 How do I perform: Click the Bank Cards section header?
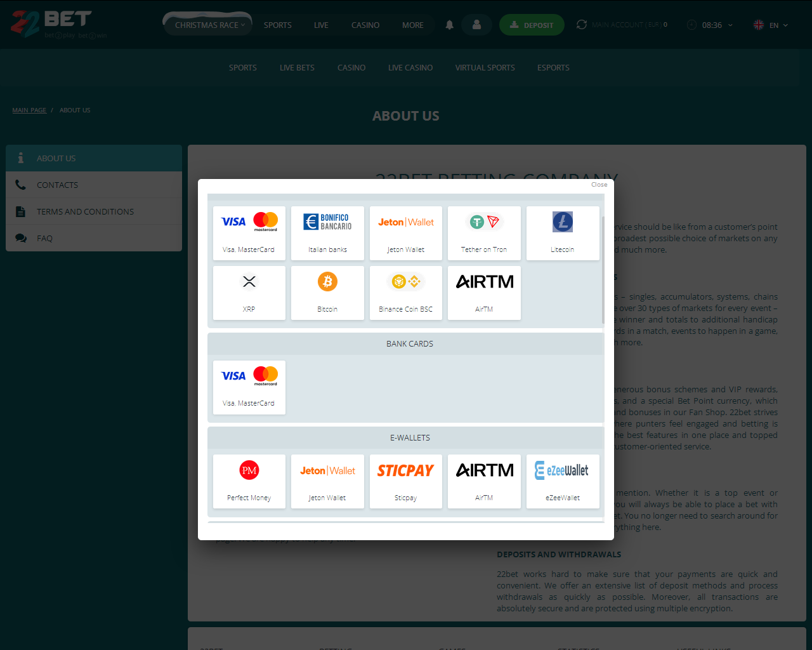tap(406, 343)
